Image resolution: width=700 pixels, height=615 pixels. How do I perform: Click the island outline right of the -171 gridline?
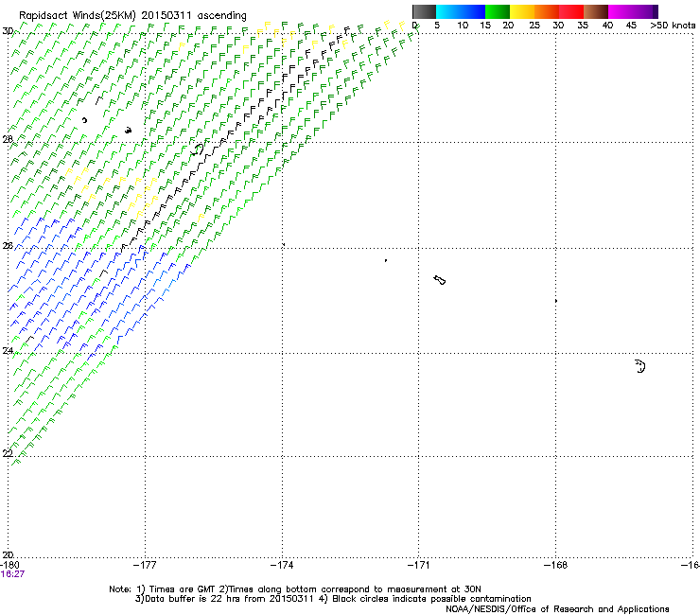click(440, 280)
